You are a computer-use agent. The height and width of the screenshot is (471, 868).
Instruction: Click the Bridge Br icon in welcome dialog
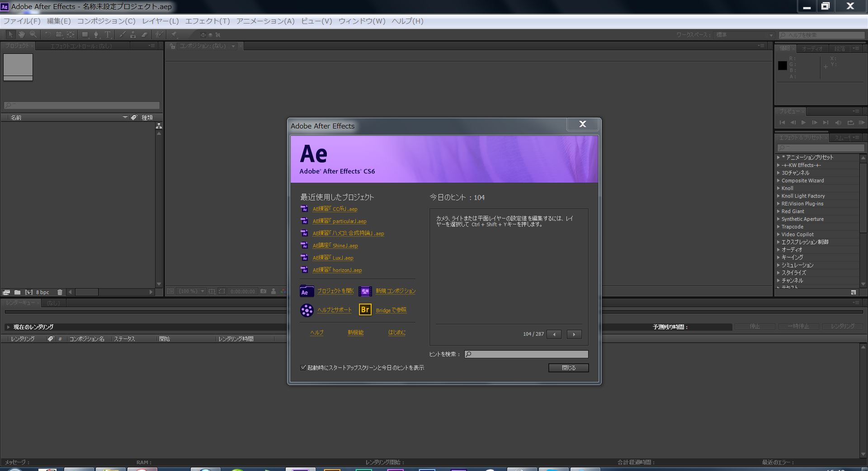coord(365,309)
